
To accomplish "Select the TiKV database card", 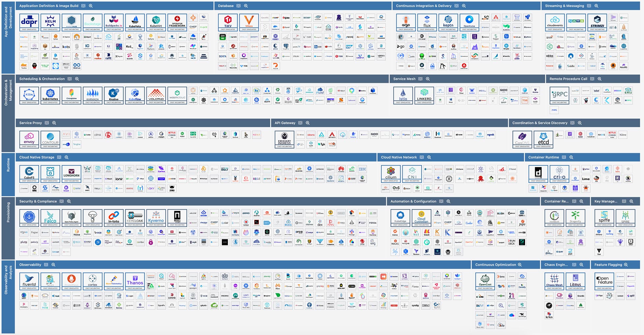I will 228,22.
